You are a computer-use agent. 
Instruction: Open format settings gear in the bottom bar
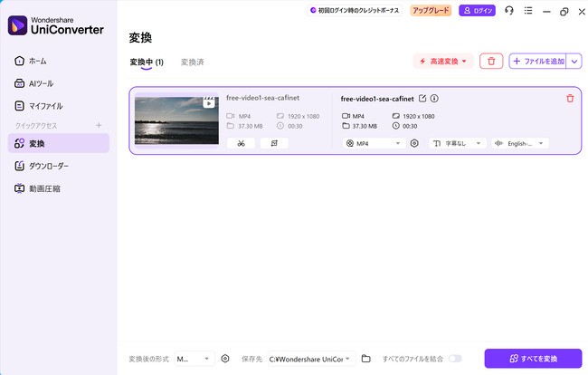point(225,359)
